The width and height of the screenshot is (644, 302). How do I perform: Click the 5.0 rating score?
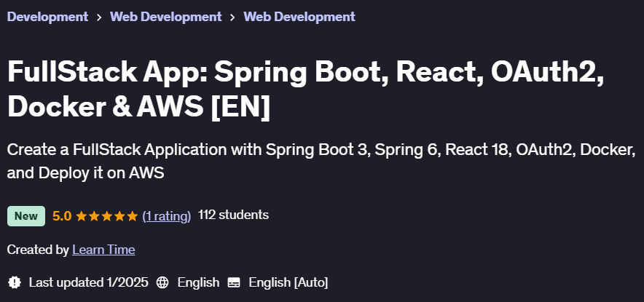tap(62, 216)
